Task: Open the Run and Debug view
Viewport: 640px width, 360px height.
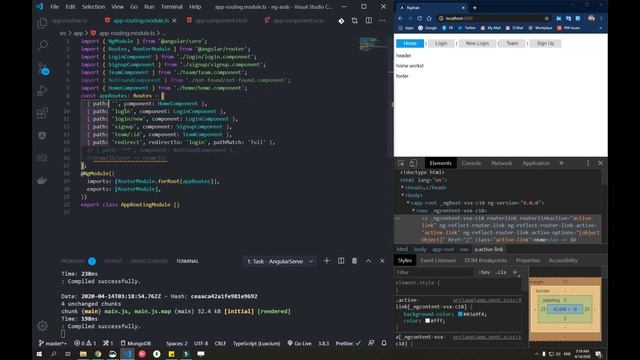Action: [x=42, y=91]
